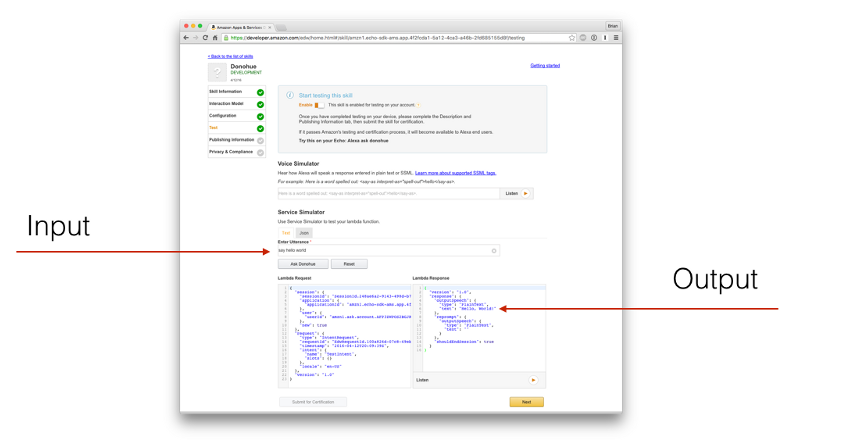Click the info icon by Start testing this skill
This screenshot has width=857, height=444.
tap(290, 95)
